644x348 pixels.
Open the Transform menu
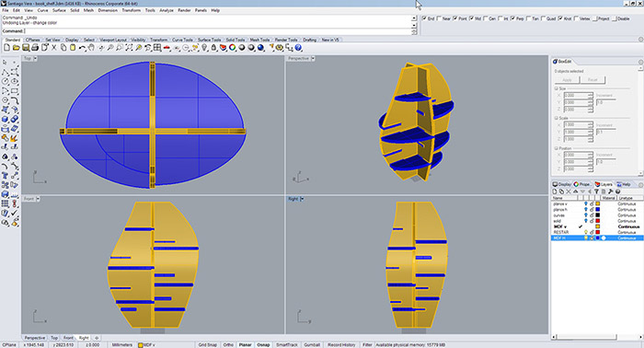[x=131, y=10]
